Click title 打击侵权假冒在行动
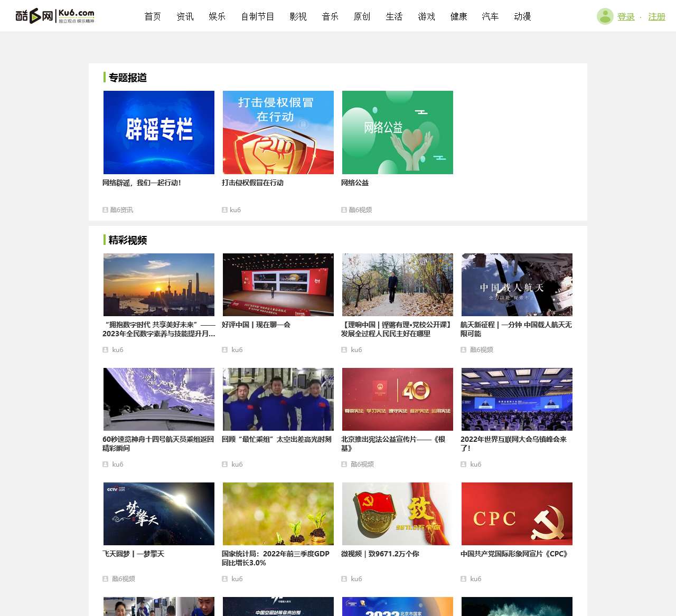Image resolution: width=676 pixels, height=616 pixels. coord(252,183)
